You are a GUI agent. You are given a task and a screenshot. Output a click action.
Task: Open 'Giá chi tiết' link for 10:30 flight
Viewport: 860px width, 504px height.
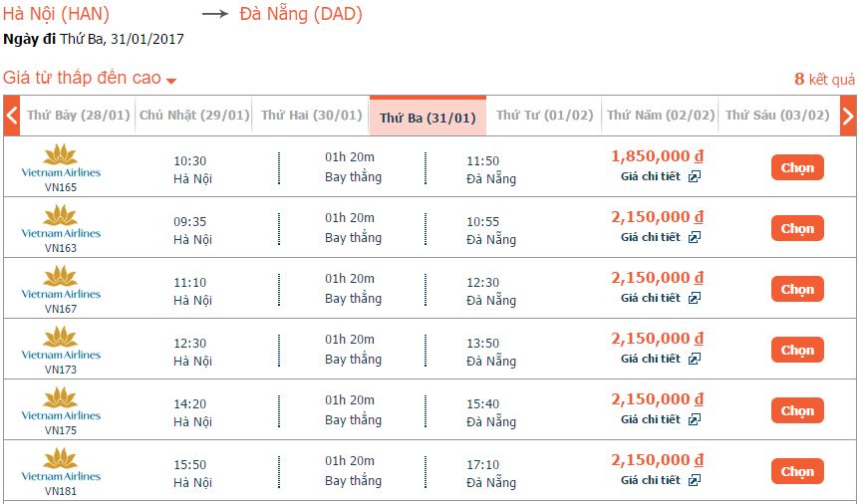(651, 176)
